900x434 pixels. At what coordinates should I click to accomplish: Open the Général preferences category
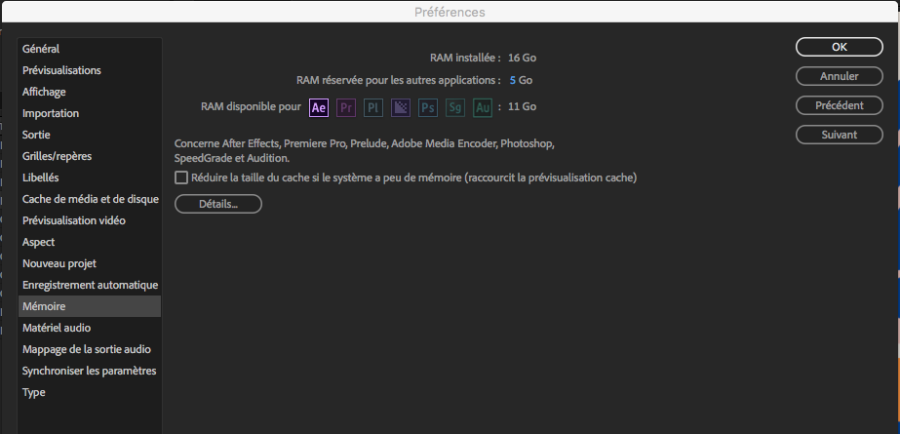pyautogui.click(x=90, y=49)
